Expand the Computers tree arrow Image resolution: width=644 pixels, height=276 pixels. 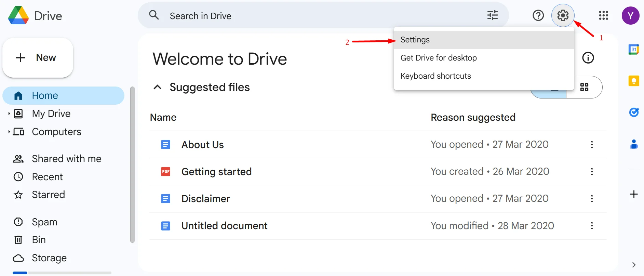point(9,132)
